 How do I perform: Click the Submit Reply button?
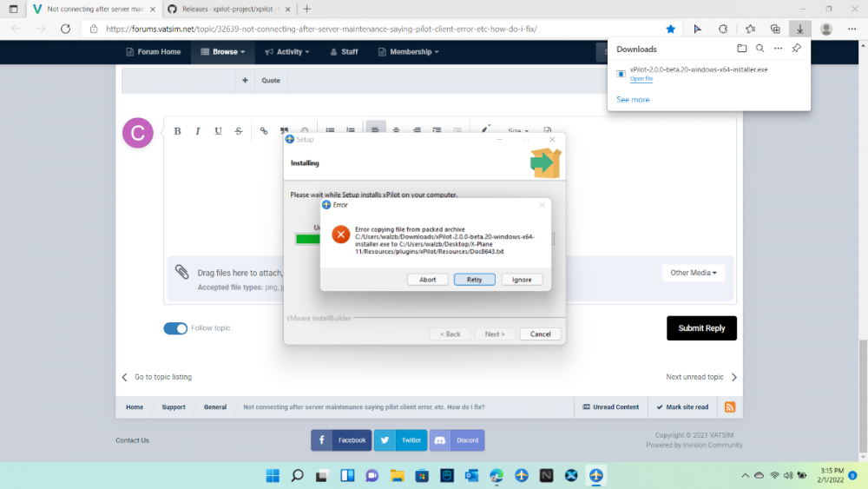click(701, 327)
